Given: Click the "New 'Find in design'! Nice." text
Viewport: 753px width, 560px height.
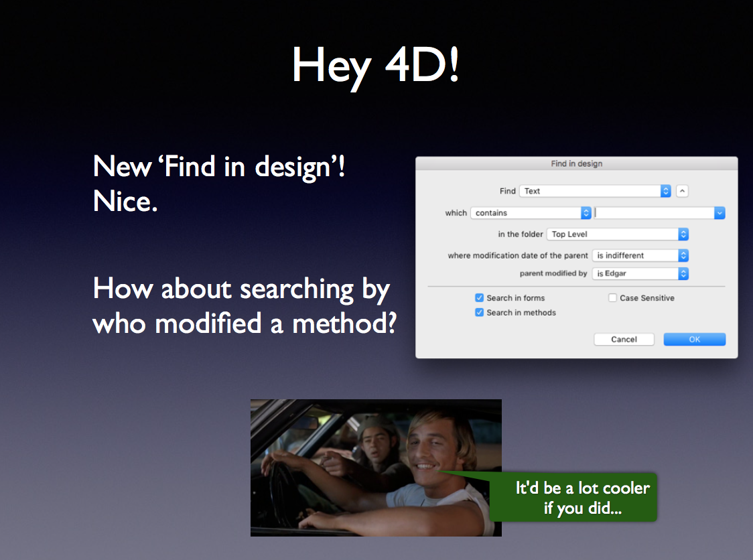Looking at the screenshot, I should (x=219, y=184).
